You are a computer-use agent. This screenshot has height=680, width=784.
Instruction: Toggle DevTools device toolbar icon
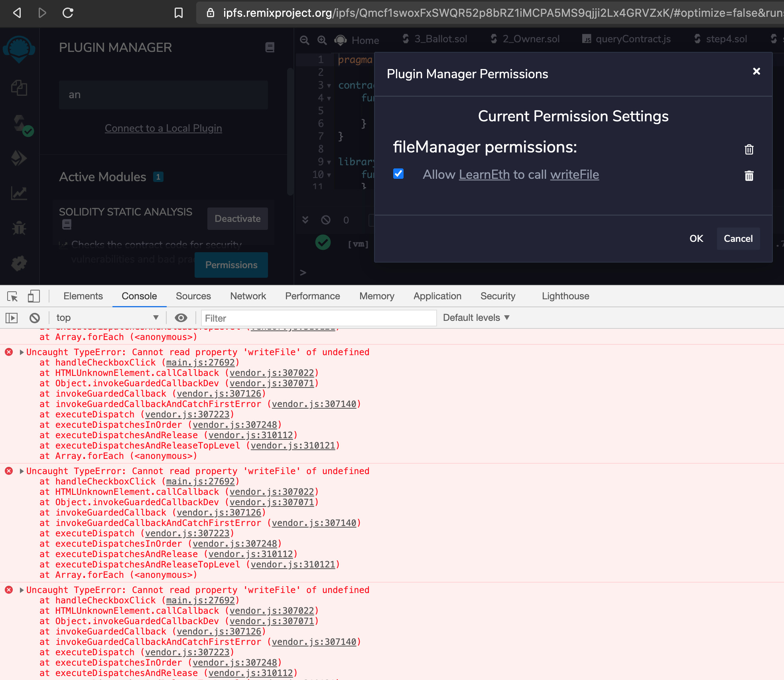point(33,296)
